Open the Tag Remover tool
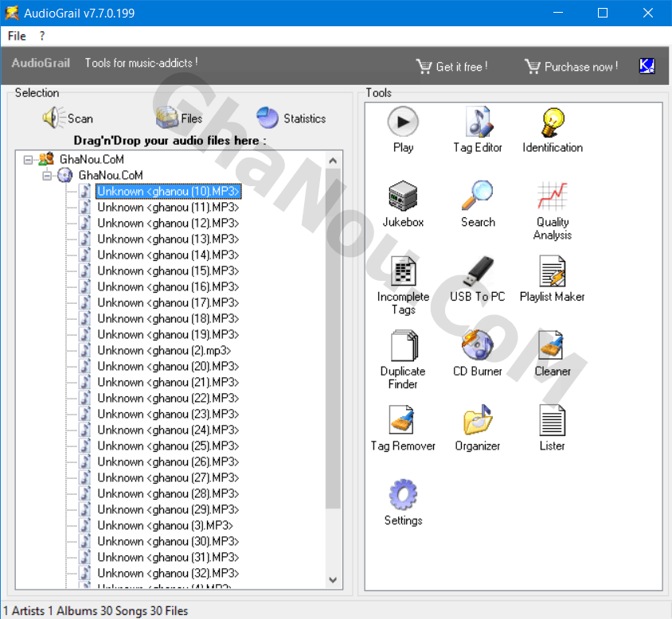 tap(403, 427)
